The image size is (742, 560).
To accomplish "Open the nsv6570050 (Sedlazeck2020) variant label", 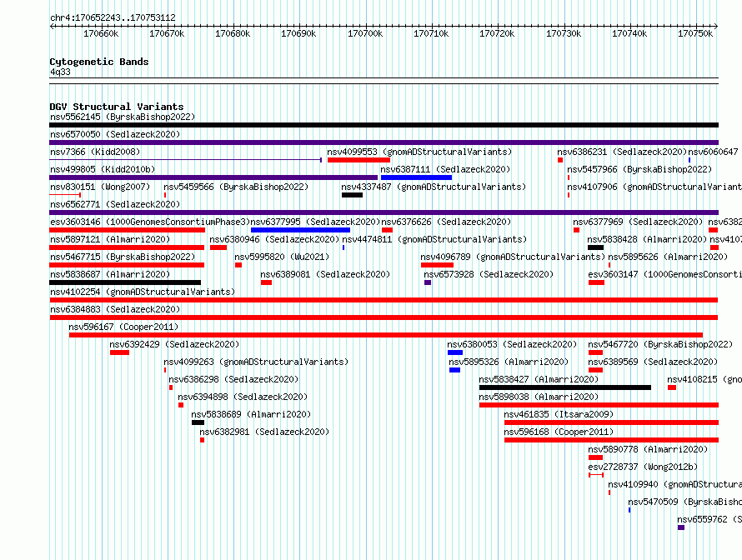I will 115,134.
